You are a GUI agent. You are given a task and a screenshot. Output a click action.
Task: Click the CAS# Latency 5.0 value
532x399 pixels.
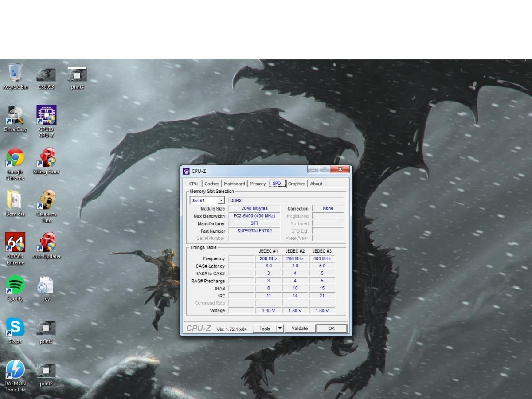(x=322, y=266)
